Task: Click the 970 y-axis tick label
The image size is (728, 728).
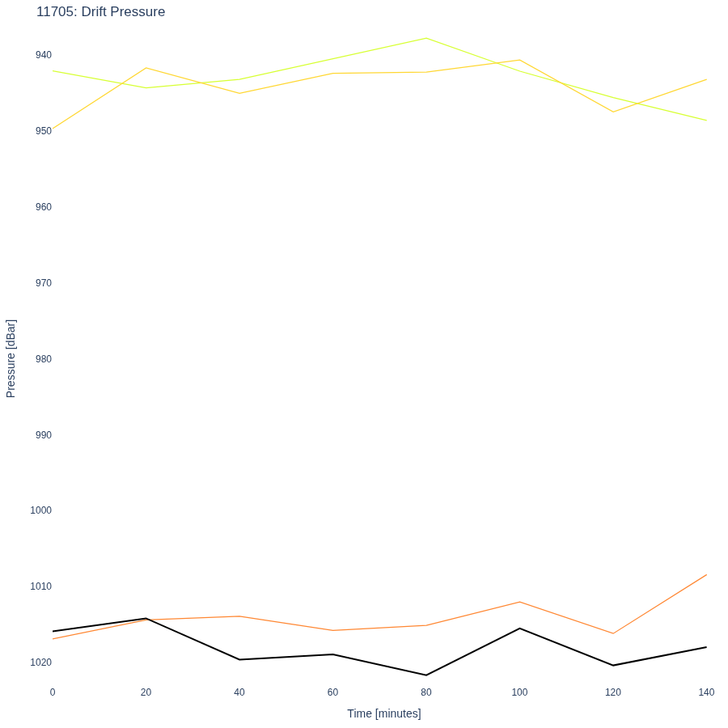Action: [x=44, y=283]
